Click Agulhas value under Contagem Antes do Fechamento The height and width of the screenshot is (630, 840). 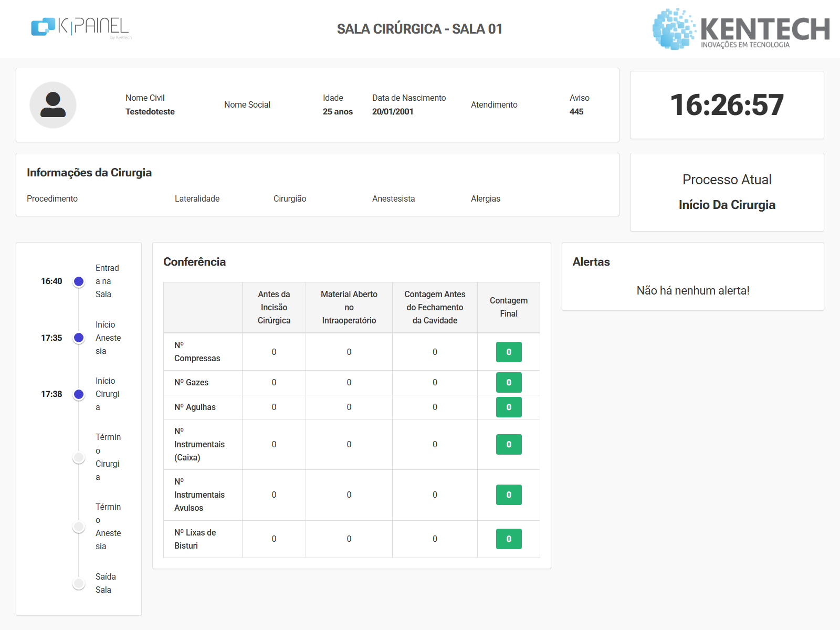pyautogui.click(x=435, y=407)
